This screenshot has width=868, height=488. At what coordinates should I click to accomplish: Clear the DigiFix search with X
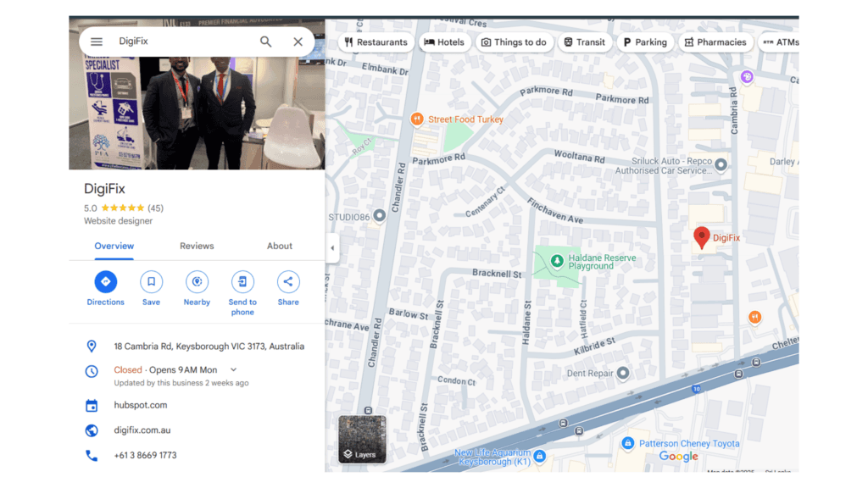(x=298, y=42)
